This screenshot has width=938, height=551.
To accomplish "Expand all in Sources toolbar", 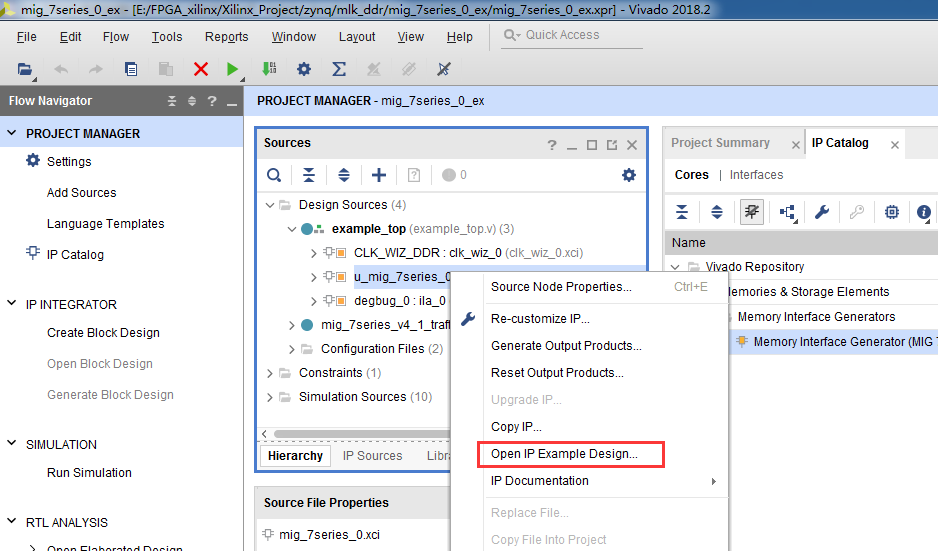I will coord(344,175).
